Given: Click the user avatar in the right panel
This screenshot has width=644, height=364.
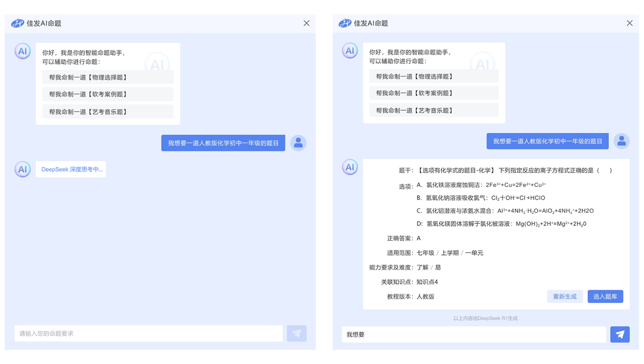Looking at the screenshot, I should 622,141.
